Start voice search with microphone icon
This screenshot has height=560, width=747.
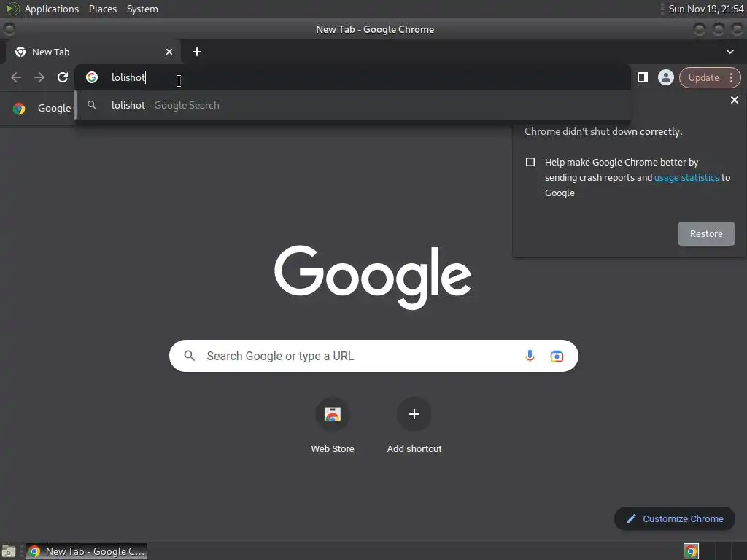[x=530, y=356]
